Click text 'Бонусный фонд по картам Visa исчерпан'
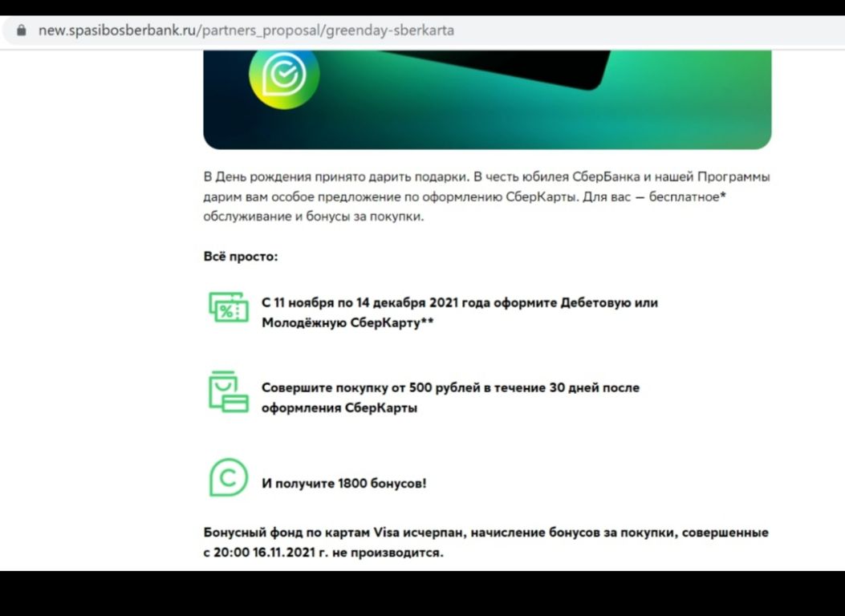 click(x=333, y=533)
